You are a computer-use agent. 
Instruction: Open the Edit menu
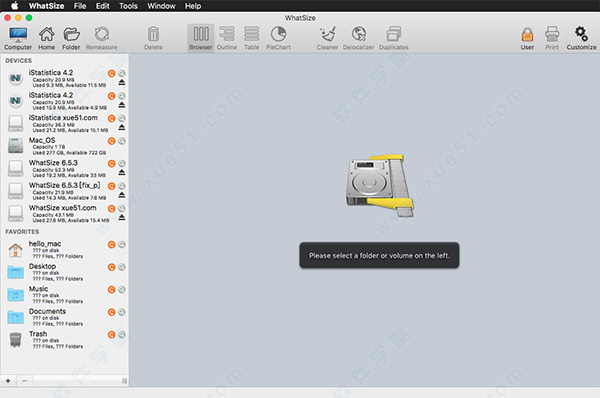click(103, 6)
